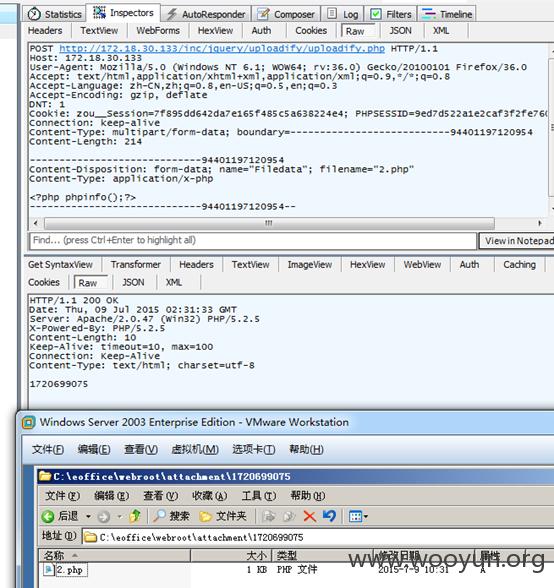Click the 搜索 search toolbar button
Screen dimensions: 554x588
tap(172, 516)
